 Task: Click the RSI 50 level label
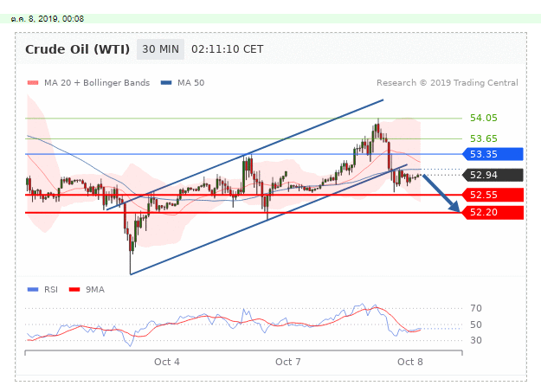[x=476, y=325]
